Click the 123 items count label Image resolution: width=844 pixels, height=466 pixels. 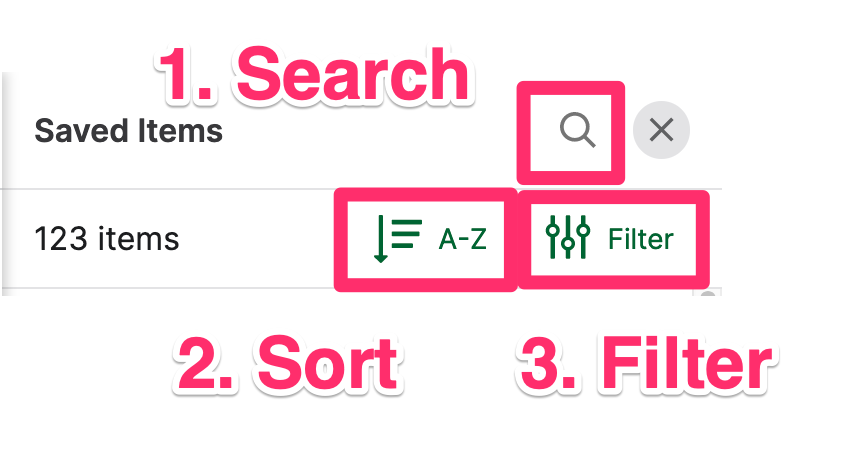(x=107, y=239)
